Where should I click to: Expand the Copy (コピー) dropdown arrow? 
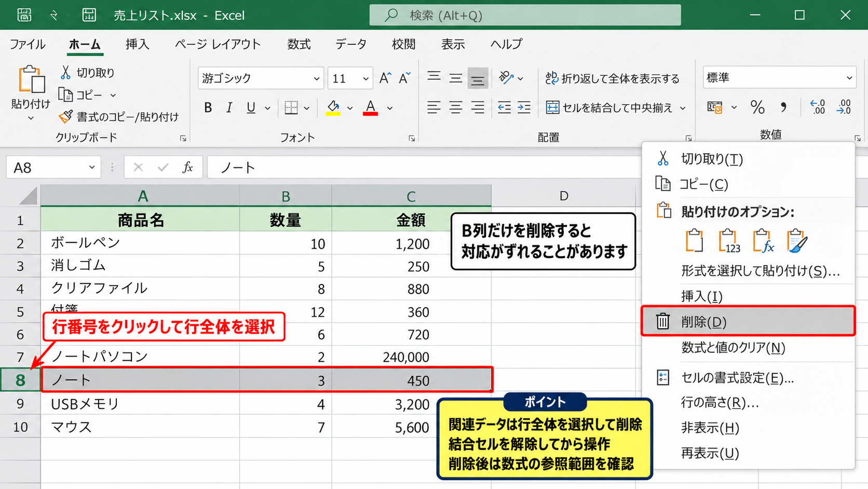click(x=113, y=95)
